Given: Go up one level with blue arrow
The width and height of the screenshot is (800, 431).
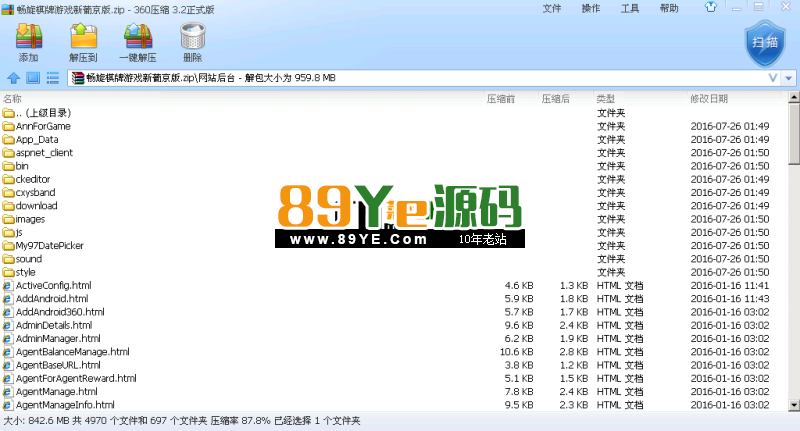Looking at the screenshot, I should click(x=13, y=78).
